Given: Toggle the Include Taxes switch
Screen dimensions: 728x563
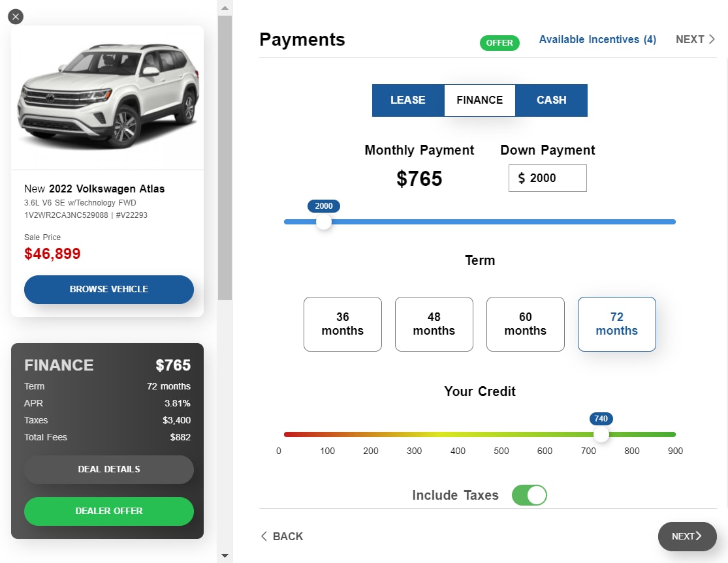Looking at the screenshot, I should pyautogui.click(x=529, y=495).
